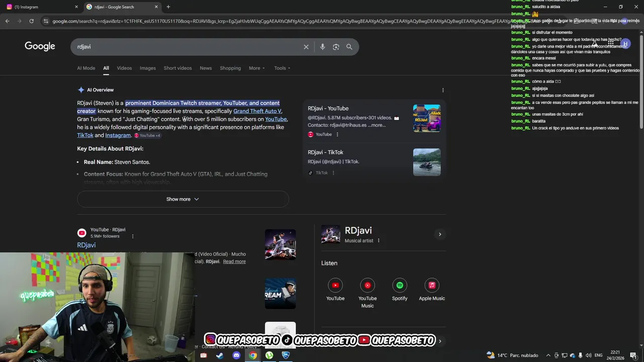Expand RDjavi knowledge panel arrow

tap(440, 234)
